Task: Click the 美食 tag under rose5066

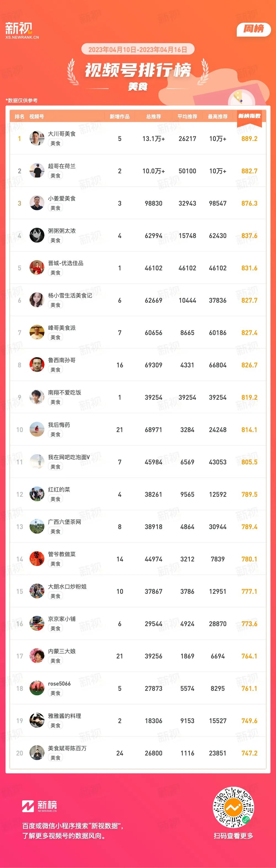Action: pyautogui.click(x=55, y=693)
